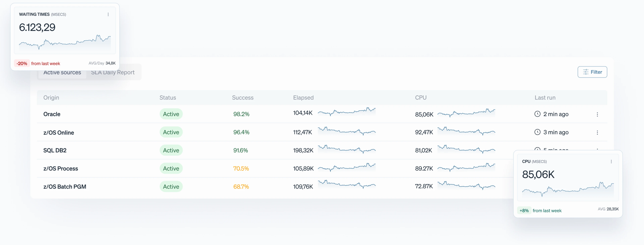Click the -20% change badge
The image size is (644, 245).
[22, 64]
